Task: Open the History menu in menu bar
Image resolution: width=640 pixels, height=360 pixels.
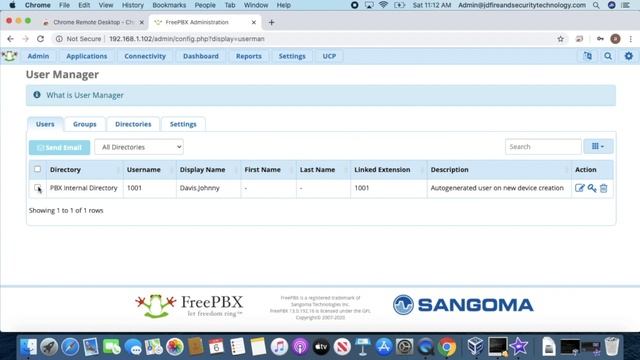Action: (x=133, y=5)
